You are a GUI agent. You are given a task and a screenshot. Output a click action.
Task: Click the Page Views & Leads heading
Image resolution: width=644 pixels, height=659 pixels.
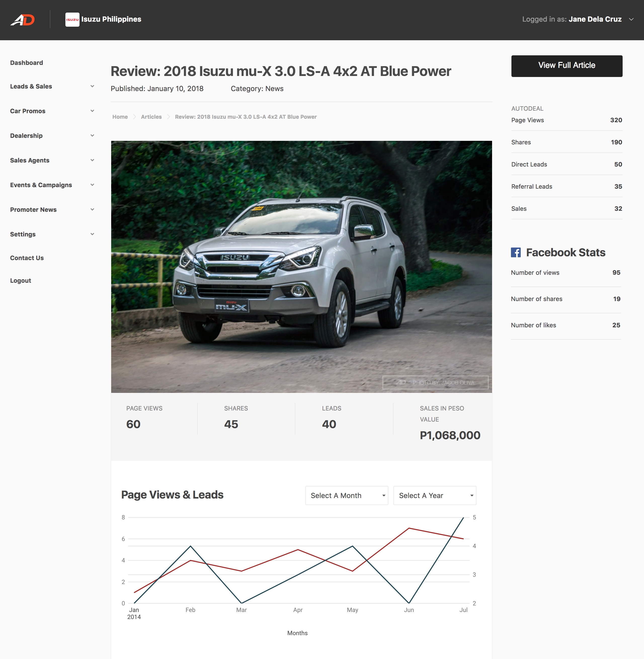point(172,495)
